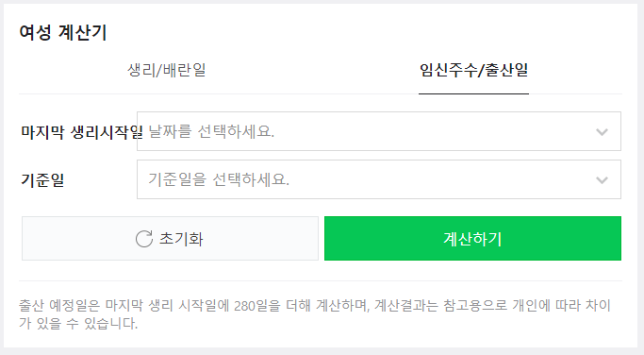Screen dimensions: 644x355
Task: Switch to the 생리/배란일 tab
Action: [166, 70]
